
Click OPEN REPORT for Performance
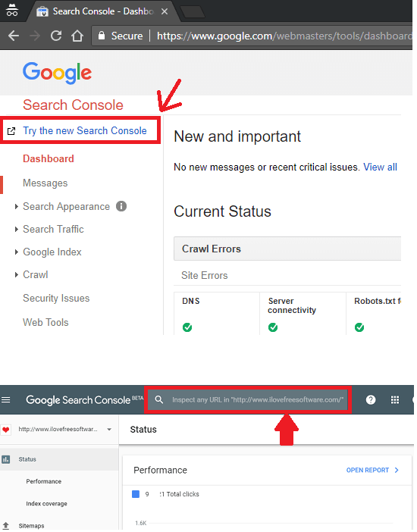(368, 471)
